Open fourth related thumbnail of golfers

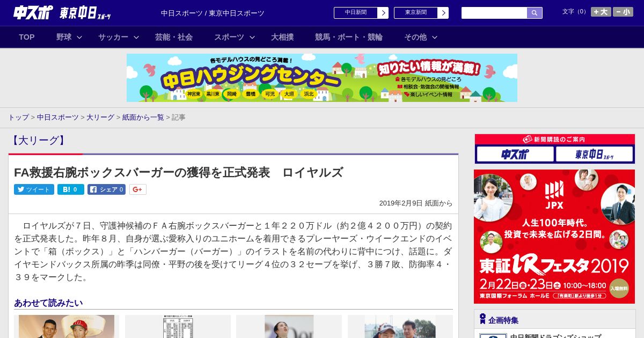click(400, 326)
